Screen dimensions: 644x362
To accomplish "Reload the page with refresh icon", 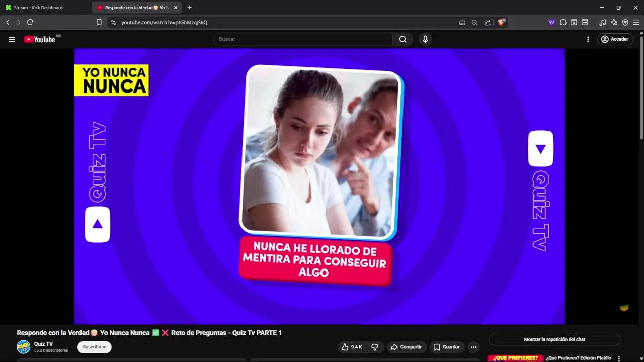I will point(30,22).
